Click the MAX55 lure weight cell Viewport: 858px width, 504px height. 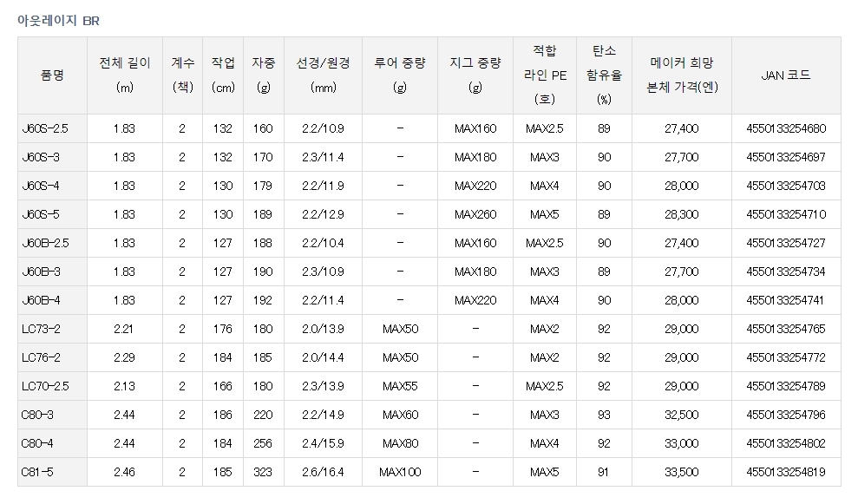(400, 386)
